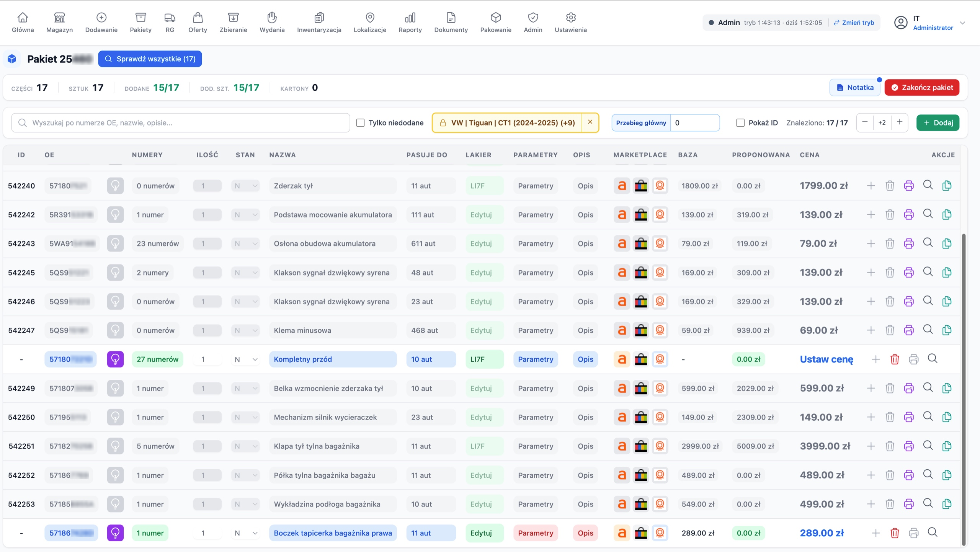Clear the VW Tiguan vehicle filter
The height and width of the screenshot is (552, 980).
point(590,122)
